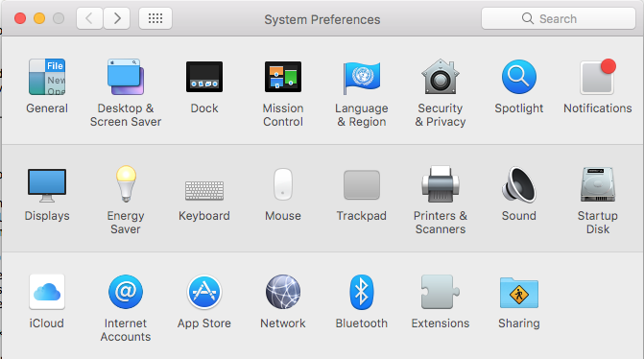Open Extensions pane
The width and height of the screenshot is (644, 359).
441,292
